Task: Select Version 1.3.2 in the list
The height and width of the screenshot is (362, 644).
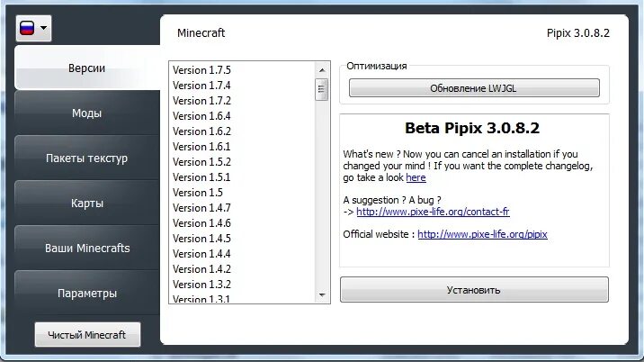Action: coord(242,285)
